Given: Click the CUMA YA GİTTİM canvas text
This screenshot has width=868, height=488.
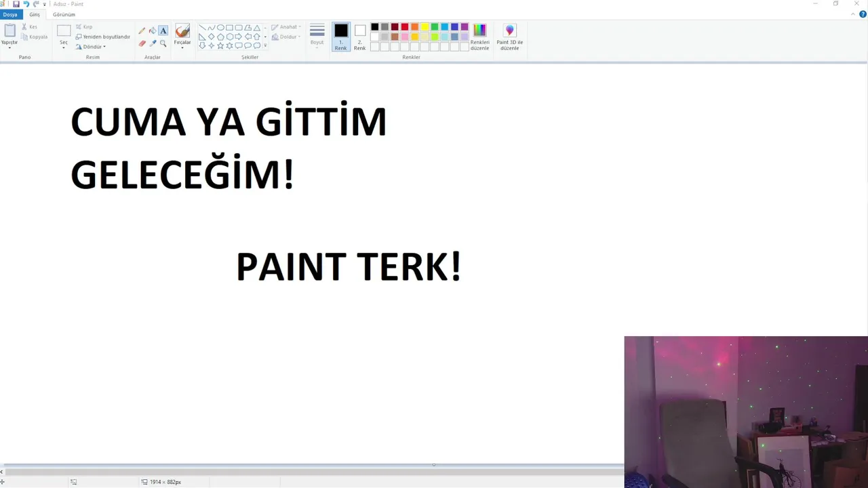Looking at the screenshot, I should [x=229, y=121].
